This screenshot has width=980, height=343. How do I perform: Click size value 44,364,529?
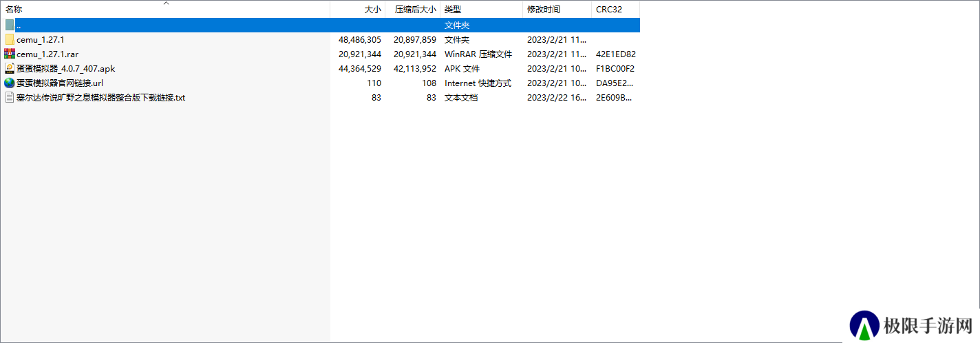click(x=360, y=68)
